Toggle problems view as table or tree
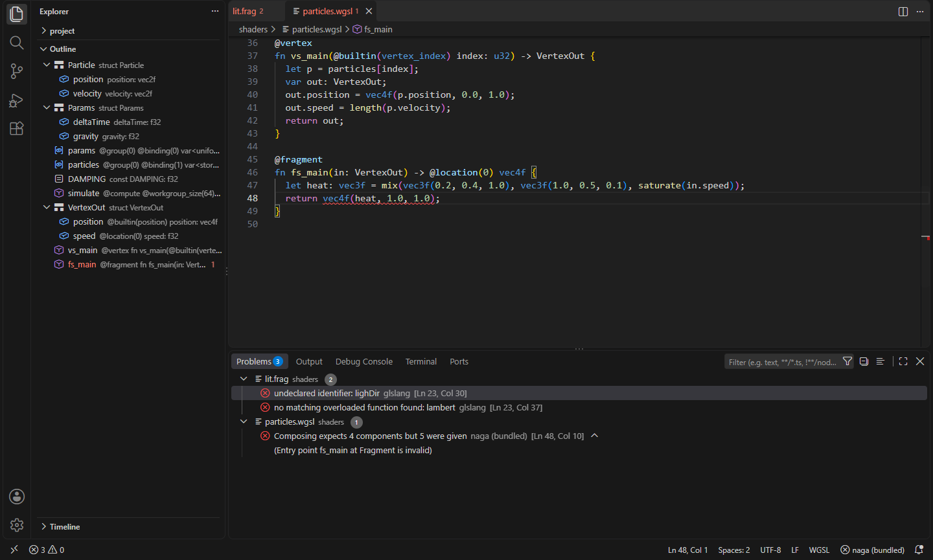933x560 pixels. [x=880, y=361]
